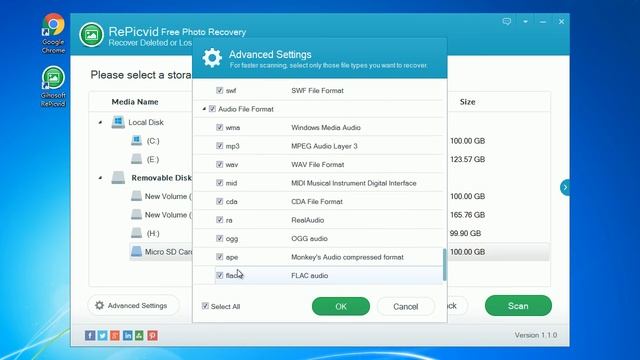Click the 99.90 GB size value

(x=466, y=233)
